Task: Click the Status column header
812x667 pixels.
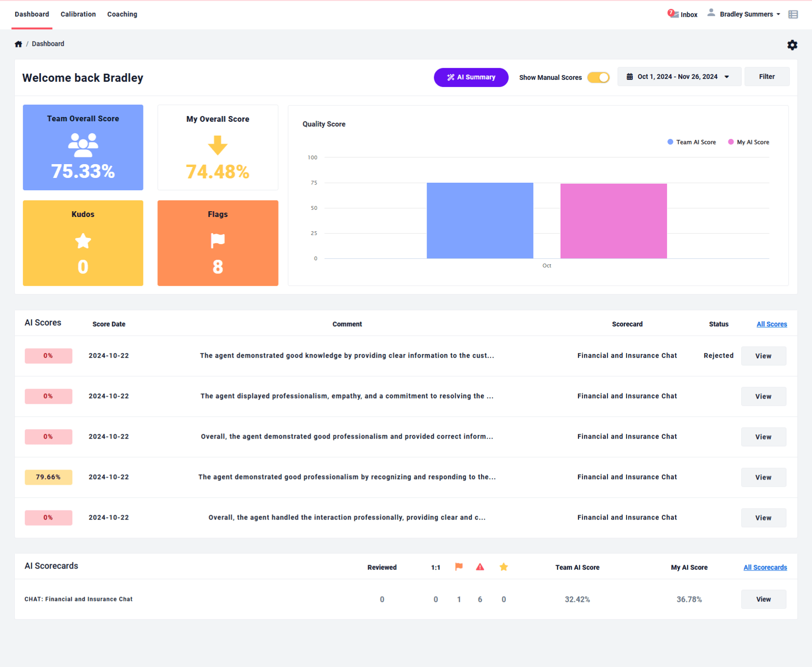Action: (718, 324)
